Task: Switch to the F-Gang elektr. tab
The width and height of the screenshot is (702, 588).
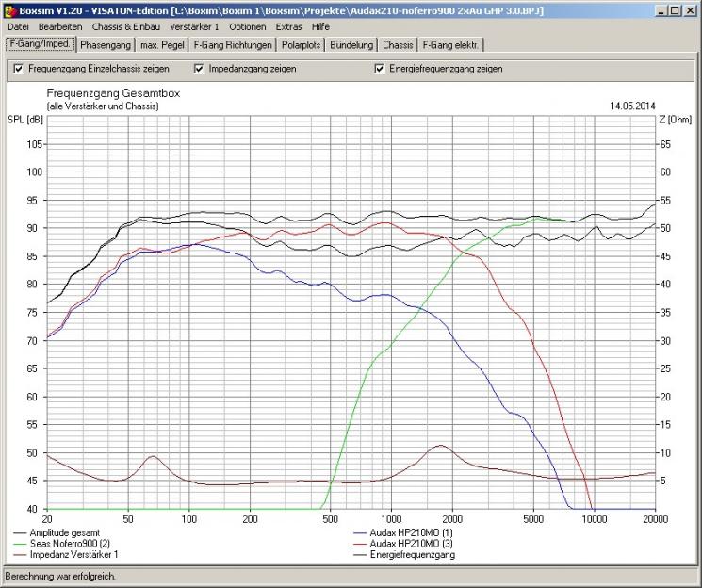Action: (450, 45)
